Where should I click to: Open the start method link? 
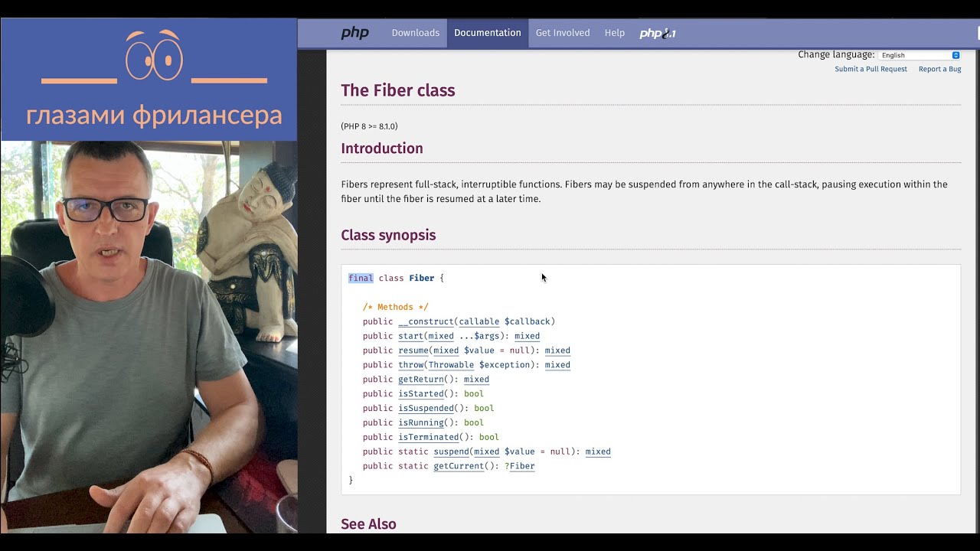tap(410, 336)
